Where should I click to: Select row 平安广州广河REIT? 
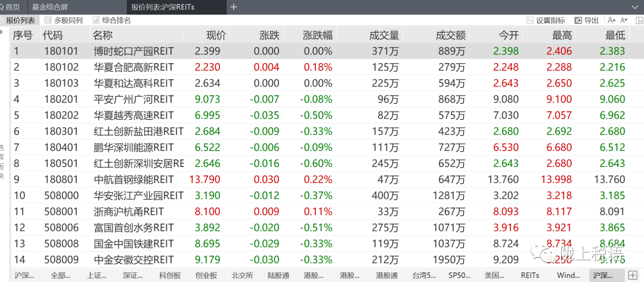(x=327, y=100)
